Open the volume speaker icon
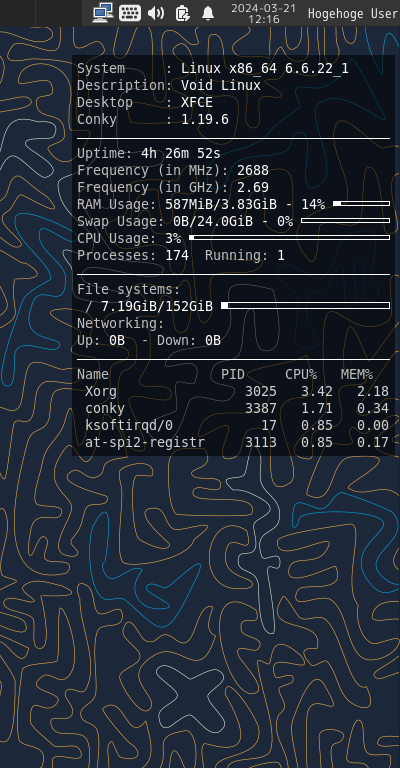Screen dimensions: 400x768 [x=156, y=13]
